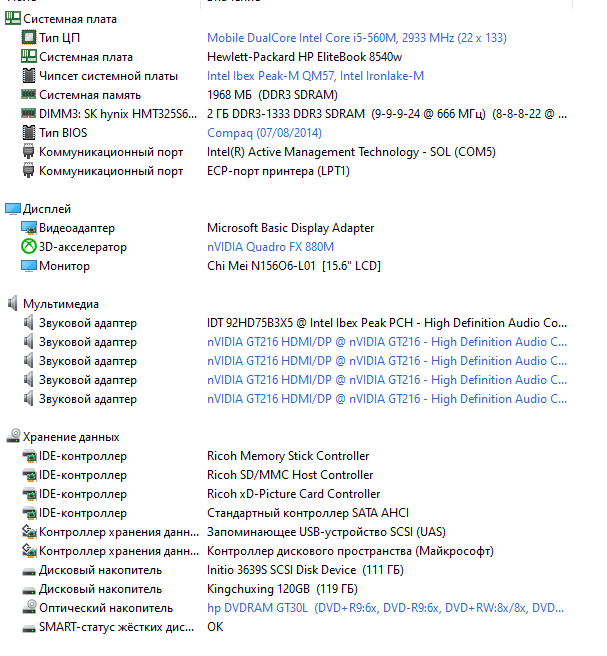607x656 pixels.
Task: Click the Ricoh Memory Stick Controller text
Action: 288,456
